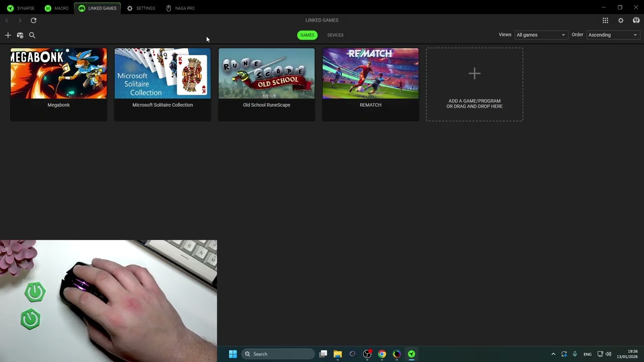Click the Old School RuneScape title text

click(x=267, y=105)
